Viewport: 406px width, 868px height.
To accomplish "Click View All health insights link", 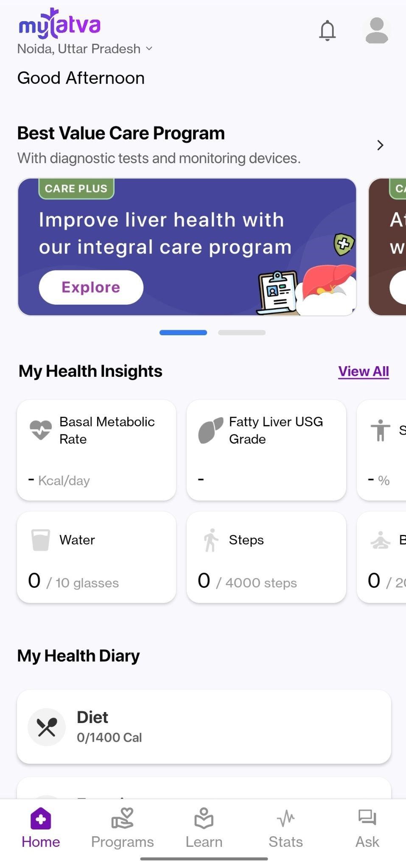I will (364, 371).
